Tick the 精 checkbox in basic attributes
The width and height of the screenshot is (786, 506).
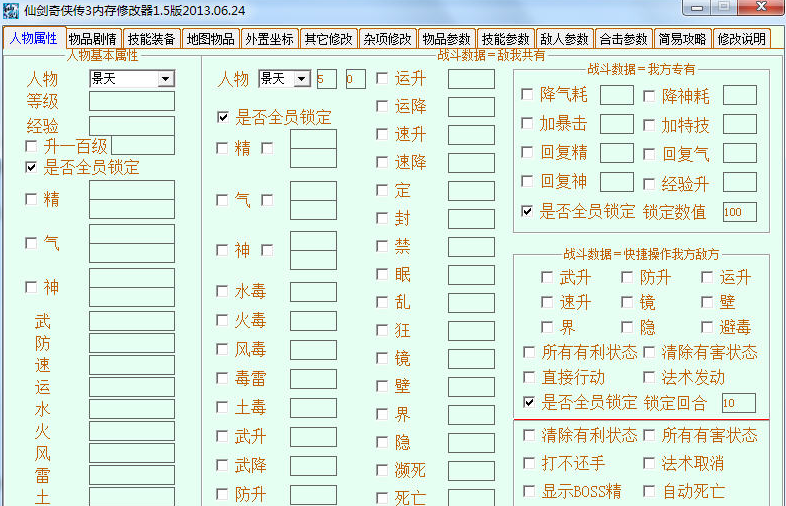pyautogui.click(x=31, y=199)
